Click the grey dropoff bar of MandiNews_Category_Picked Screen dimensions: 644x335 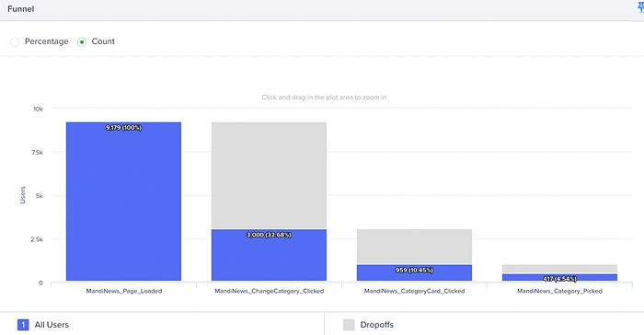[x=559, y=269]
